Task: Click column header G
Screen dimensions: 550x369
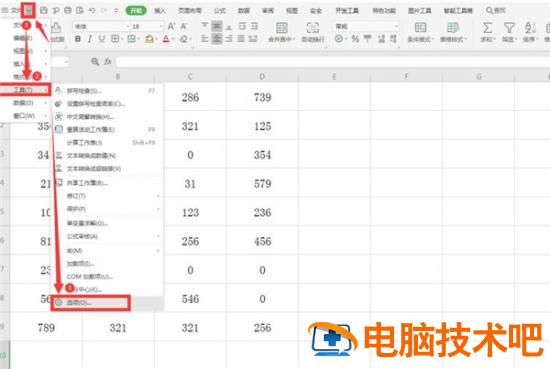Action: pyautogui.click(x=479, y=76)
